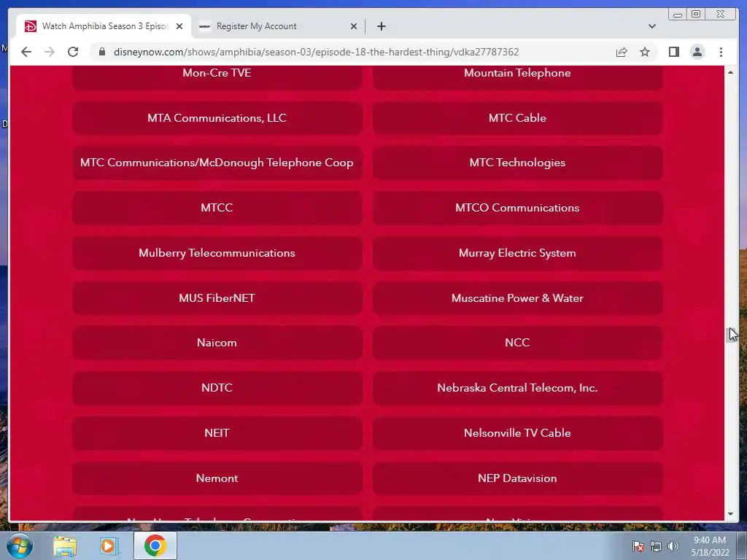The width and height of the screenshot is (747, 560).
Task: Click the clock showing 9:40 AM
Action: (x=710, y=546)
